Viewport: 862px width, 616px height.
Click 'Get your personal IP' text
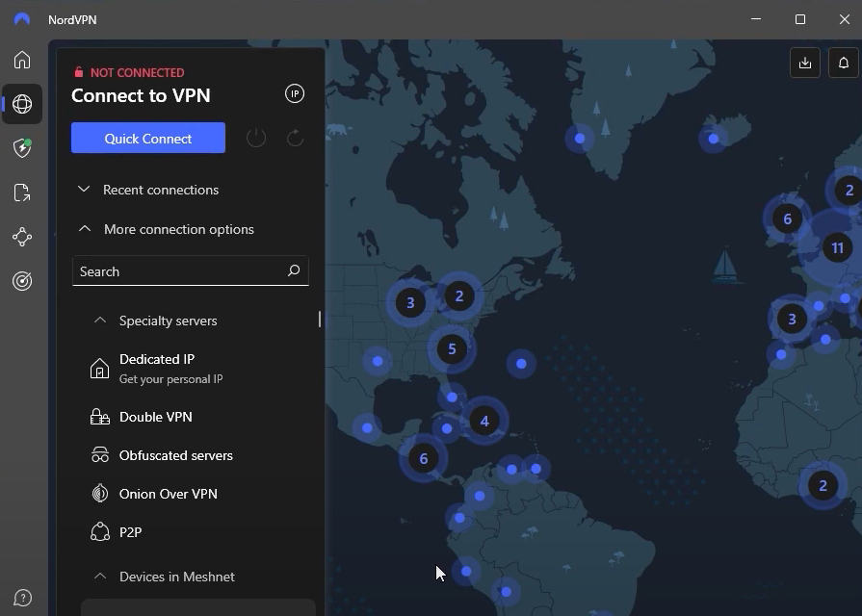tap(171, 379)
